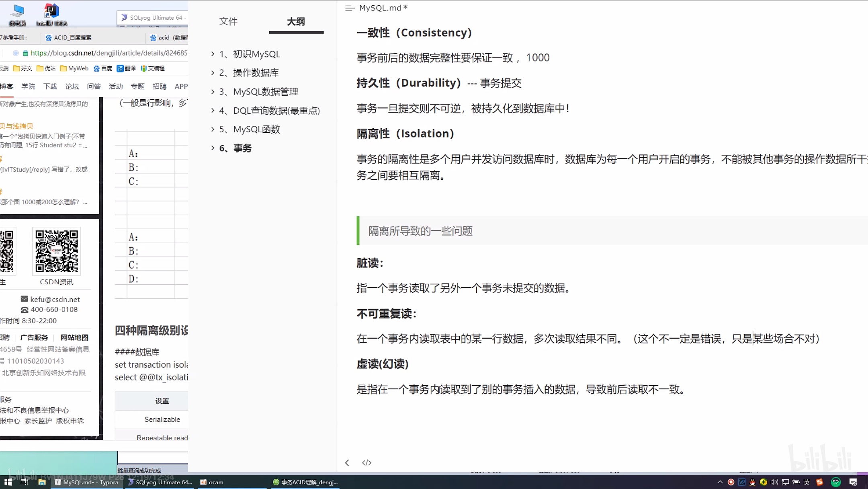The image size is (868, 489).
Task: Toggle the Typora sidebar icon beside MySQL.md
Action: [350, 8]
